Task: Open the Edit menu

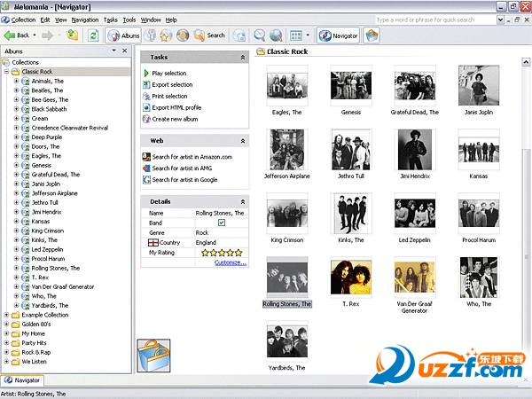Action: tap(45, 20)
